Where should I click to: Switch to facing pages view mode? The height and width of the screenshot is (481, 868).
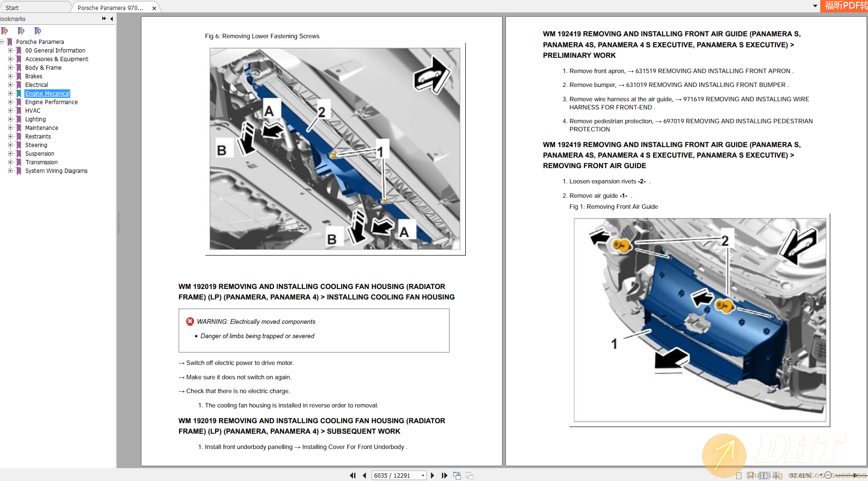763,476
